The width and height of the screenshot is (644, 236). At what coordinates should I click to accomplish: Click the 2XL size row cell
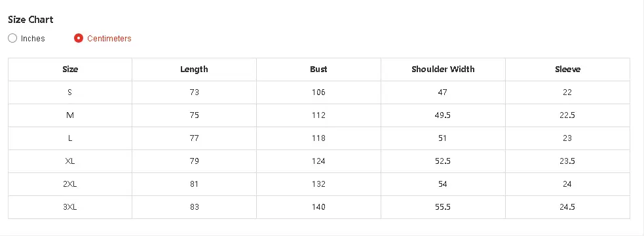pyautogui.click(x=70, y=184)
